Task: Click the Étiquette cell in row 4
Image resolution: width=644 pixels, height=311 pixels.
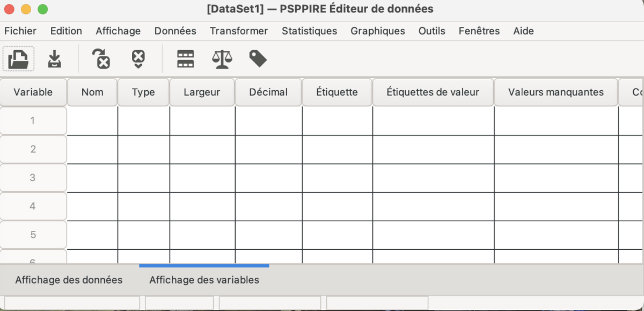Action: coord(337,206)
